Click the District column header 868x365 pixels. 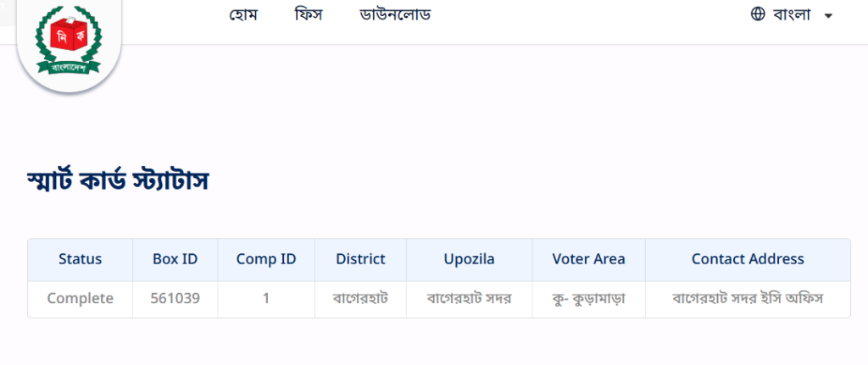point(360,259)
